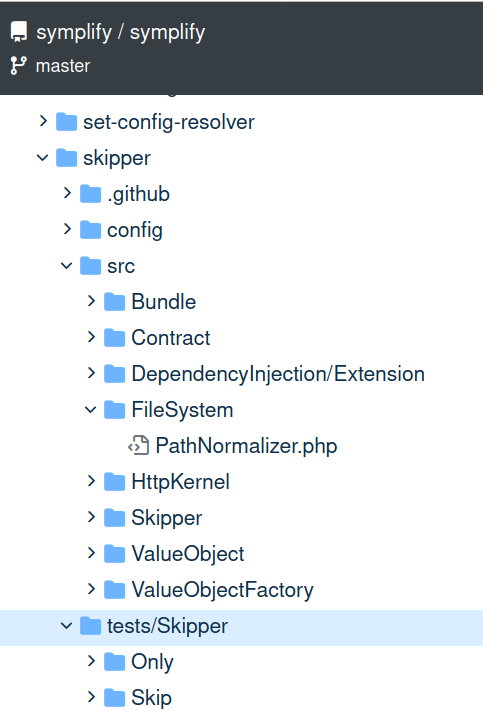483x716 pixels.
Task: Click the ValueObjectFactory folder icon
Action: pyautogui.click(x=115, y=590)
